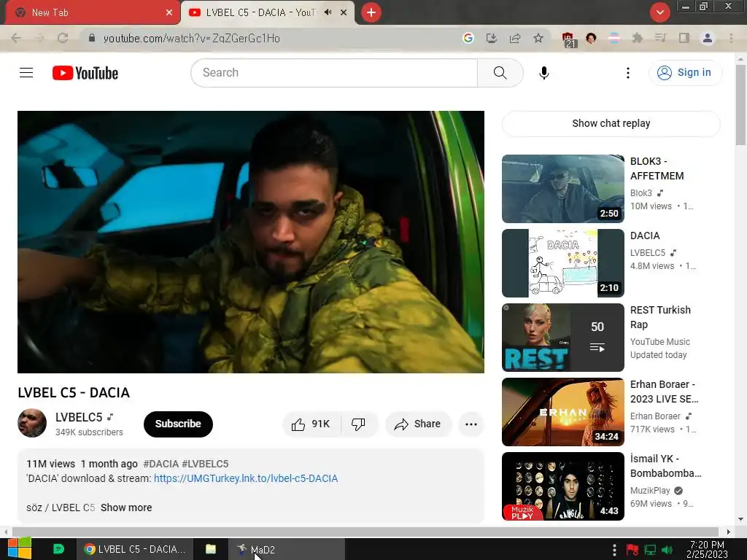
Task: Click the vertical page scrollbar
Action: (x=741, y=105)
